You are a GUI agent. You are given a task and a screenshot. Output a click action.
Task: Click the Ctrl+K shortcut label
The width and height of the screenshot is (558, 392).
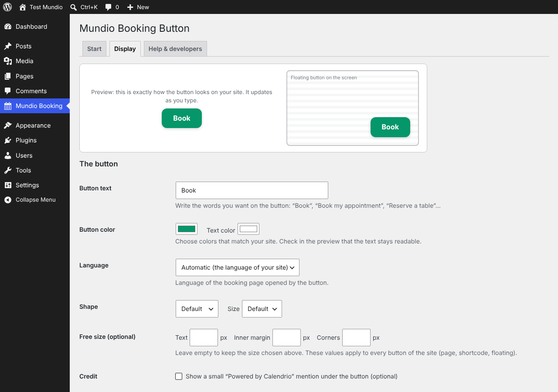point(89,7)
